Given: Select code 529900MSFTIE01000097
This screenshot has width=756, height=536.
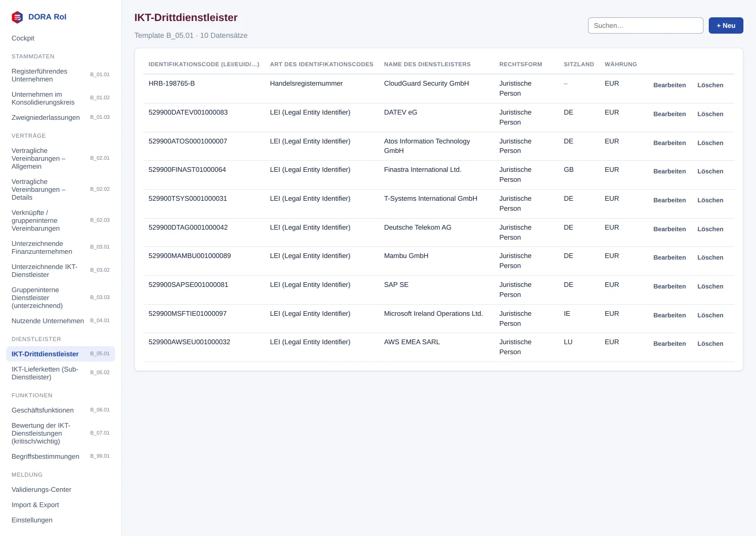Looking at the screenshot, I should (x=187, y=314).
